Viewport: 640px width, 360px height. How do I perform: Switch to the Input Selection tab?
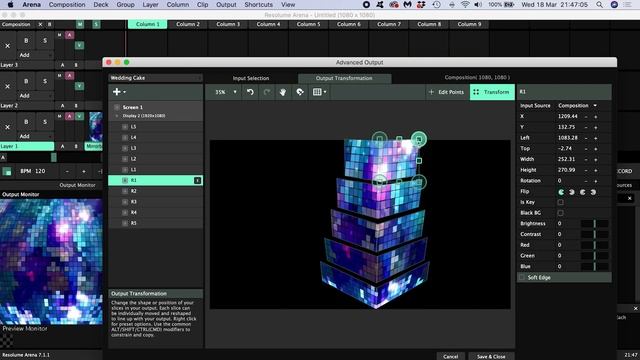pos(251,78)
